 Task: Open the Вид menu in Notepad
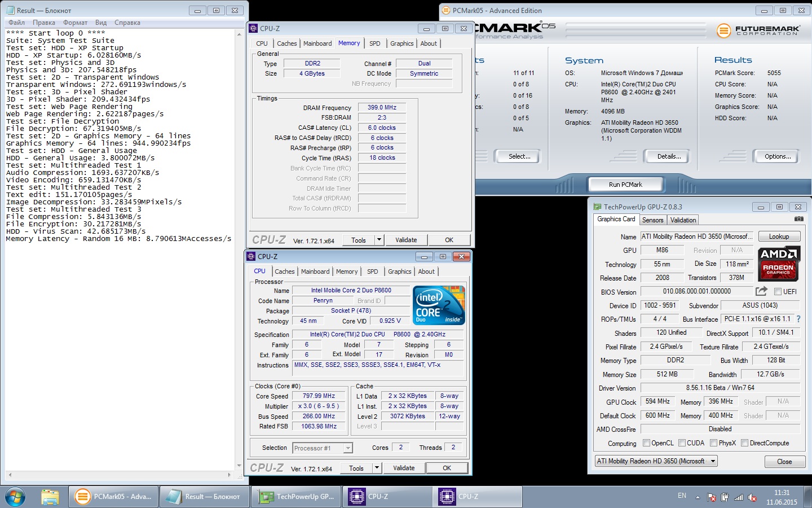click(101, 23)
